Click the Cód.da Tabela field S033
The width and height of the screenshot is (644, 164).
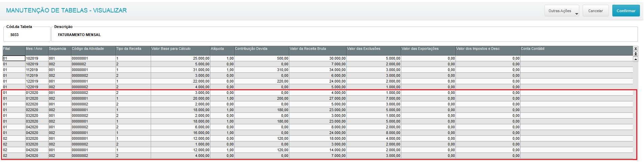coord(27,35)
